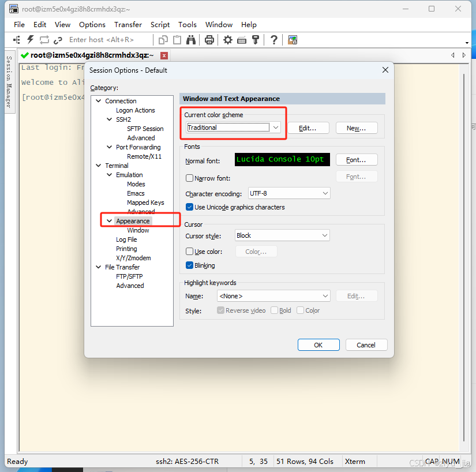The image size is (476, 472).
Task: Open the File menu
Action: coord(19,25)
